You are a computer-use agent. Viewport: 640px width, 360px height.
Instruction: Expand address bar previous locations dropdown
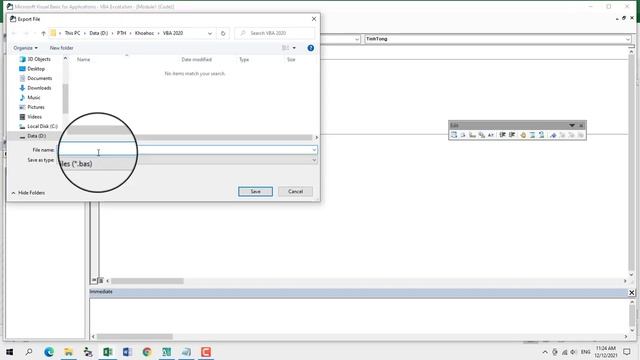pos(210,33)
